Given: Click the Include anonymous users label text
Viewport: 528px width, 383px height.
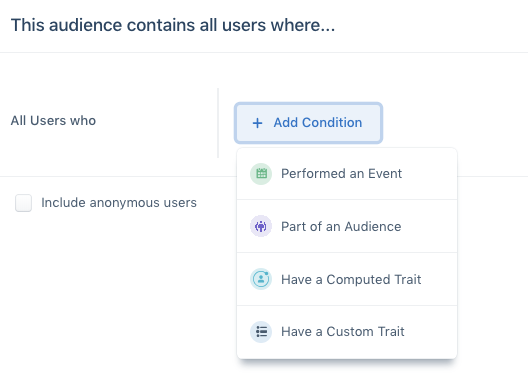Looking at the screenshot, I should click(119, 203).
